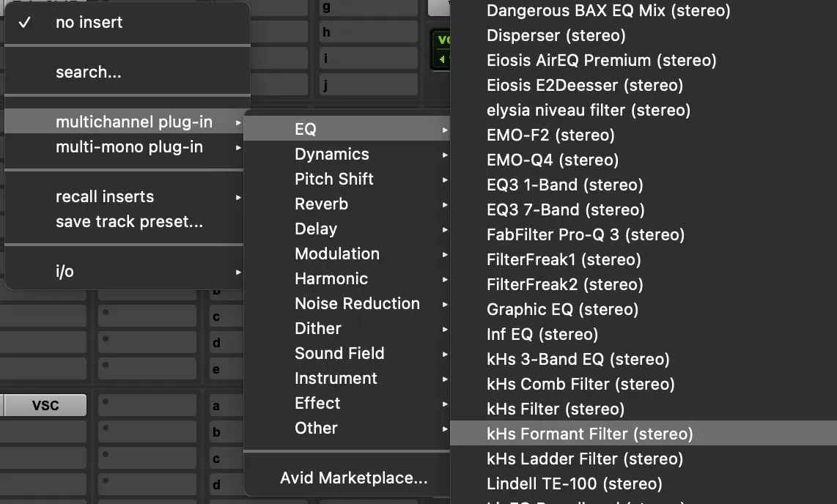Screen dimensions: 837x504
Task: Click the VSC virtual instrument button
Action: 44,404
